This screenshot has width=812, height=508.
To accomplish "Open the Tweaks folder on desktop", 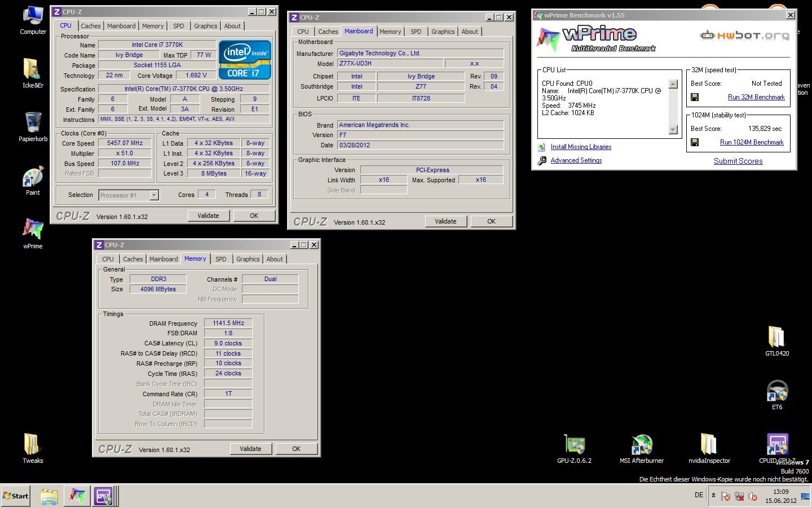I will [x=33, y=449].
